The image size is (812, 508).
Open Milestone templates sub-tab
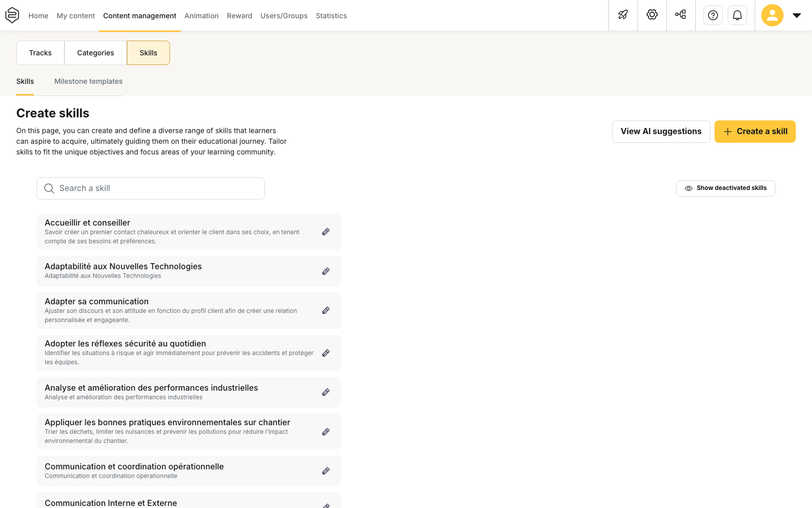coord(88,81)
